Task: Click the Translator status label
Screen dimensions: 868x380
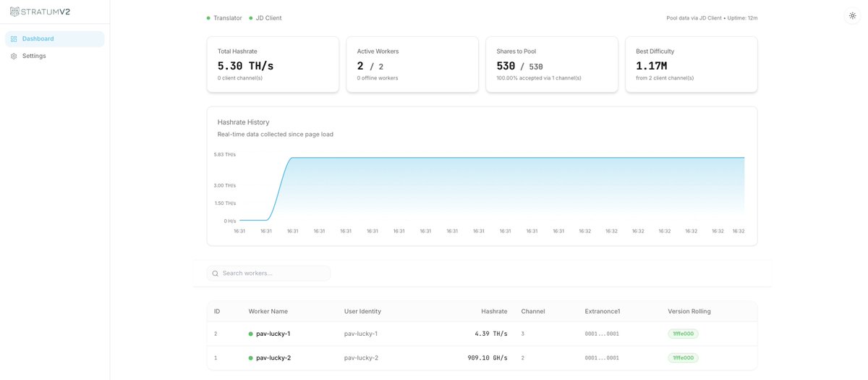Action: (x=228, y=18)
